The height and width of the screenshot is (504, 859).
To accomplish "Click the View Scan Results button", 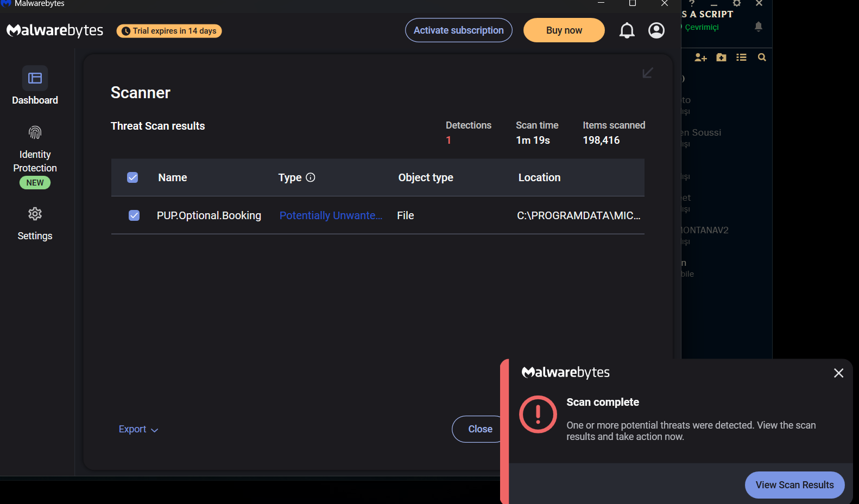I will pyautogui.click(x=795, y=485).
